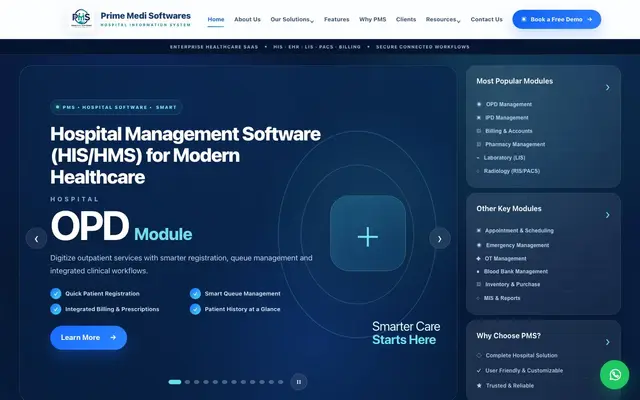Jump to the second slide dot
Viewport: 640px width, 400px height.
pyautogui.click(x=187, y=382)
